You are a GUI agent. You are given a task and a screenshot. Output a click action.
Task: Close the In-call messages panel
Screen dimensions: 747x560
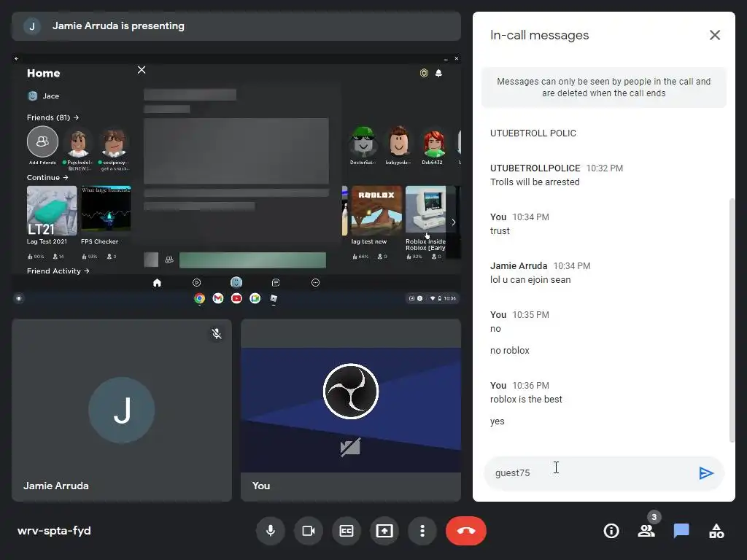(715, 35)
